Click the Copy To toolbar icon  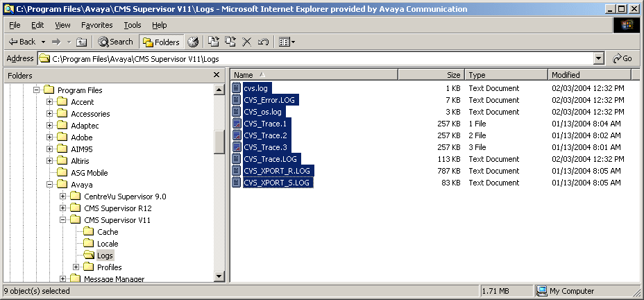pos(230,42)
